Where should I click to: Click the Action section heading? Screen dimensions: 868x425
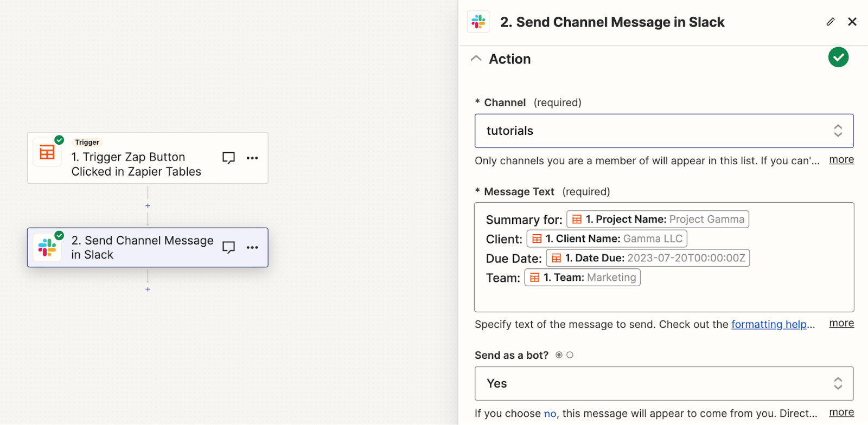coord(509,59)
